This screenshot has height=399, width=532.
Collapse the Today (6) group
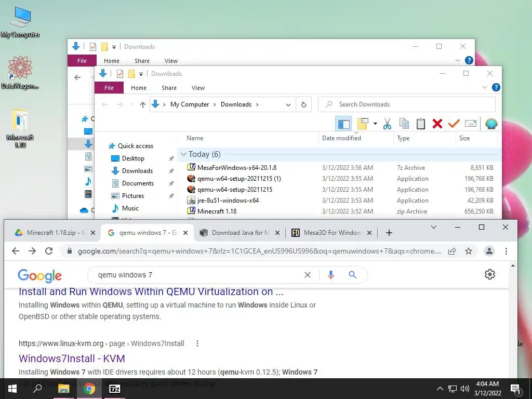point(183,154)
